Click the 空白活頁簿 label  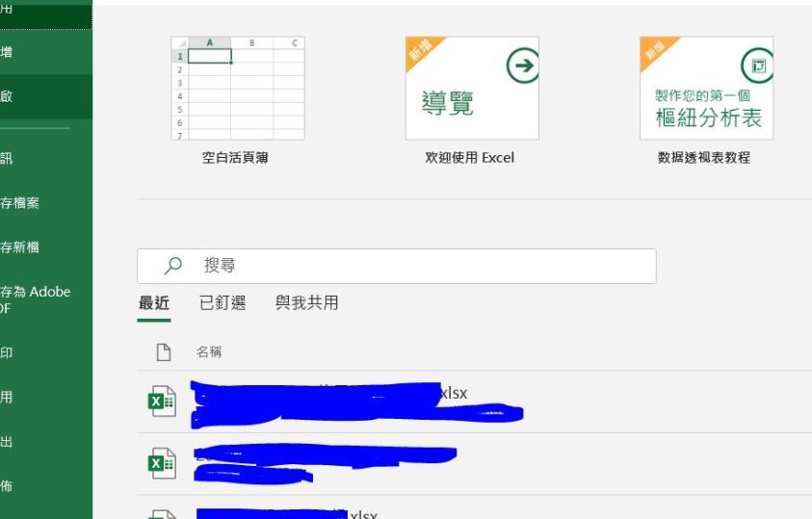[235, 157]
